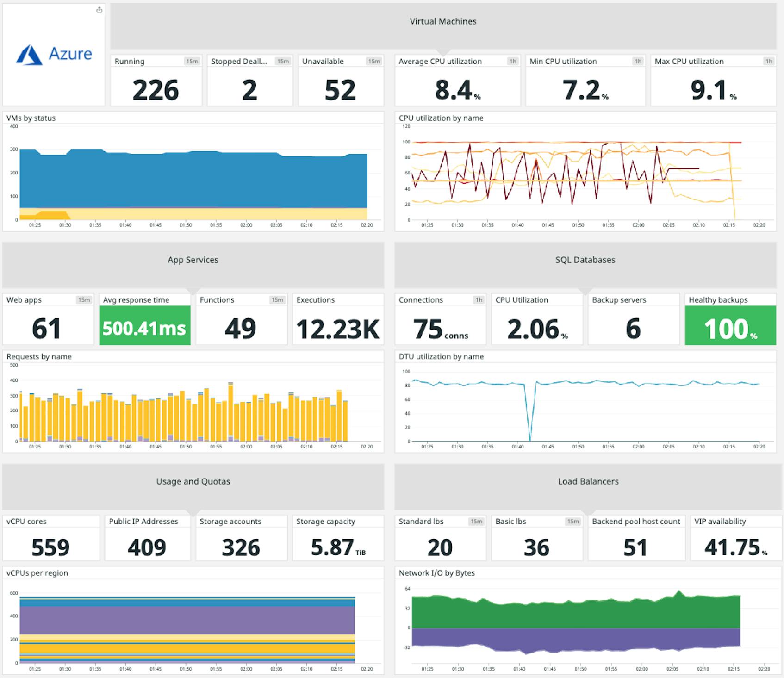Click the Running count showing 226

point(156,91)
